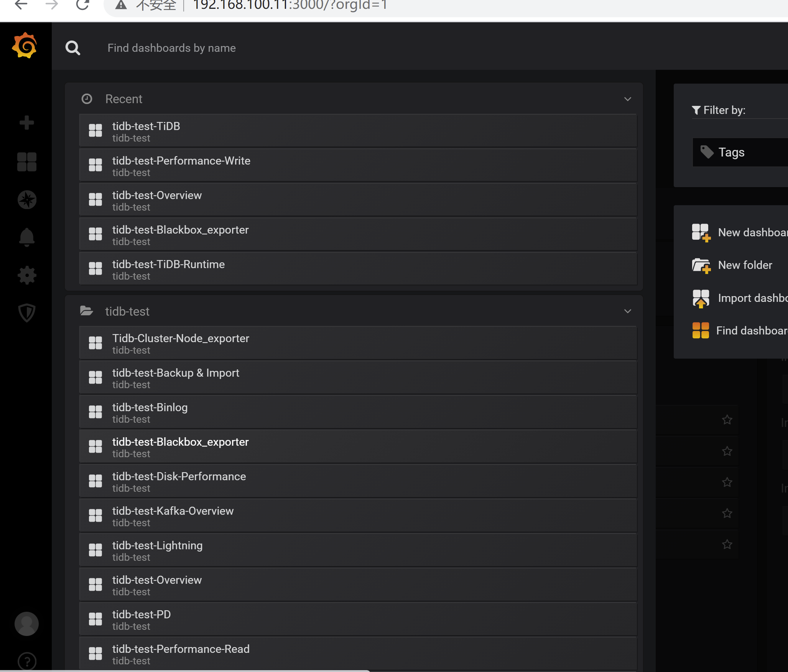Click the tidb-test open folder icon
Screen dimensions: 788x672
[87, 311]
